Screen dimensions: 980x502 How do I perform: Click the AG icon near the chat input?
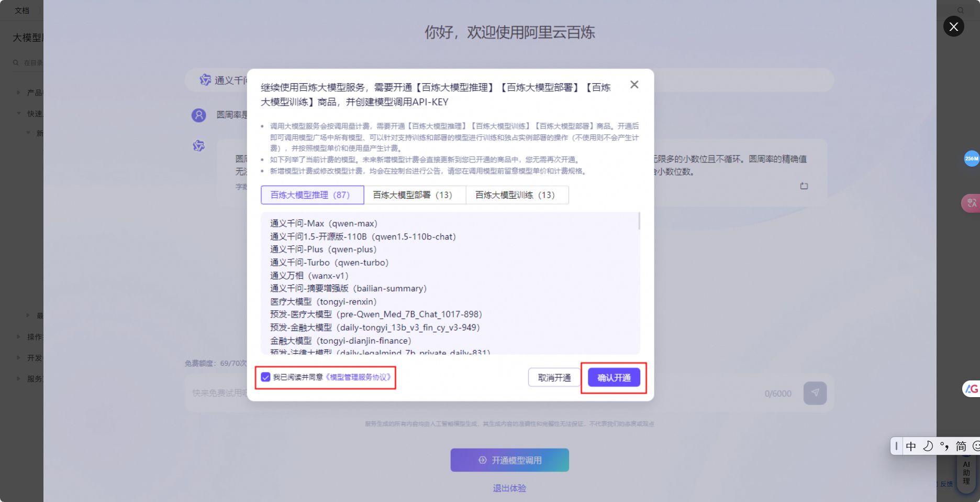click(971, 389)
